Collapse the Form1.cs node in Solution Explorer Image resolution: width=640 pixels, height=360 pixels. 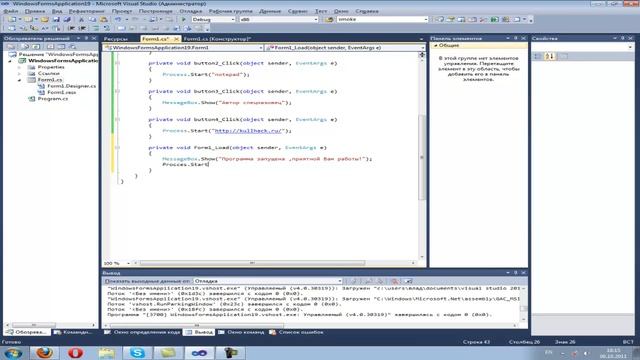pyautogui.click(x=19, y=80)
